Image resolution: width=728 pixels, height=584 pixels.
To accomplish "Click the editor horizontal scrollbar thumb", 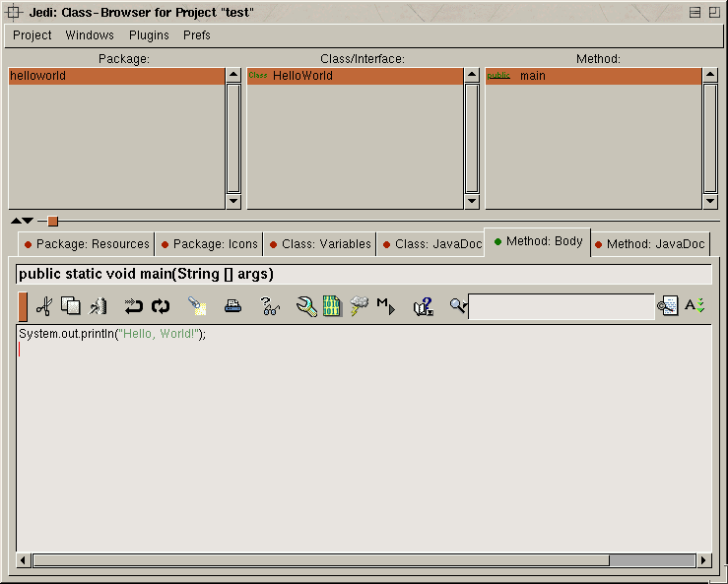I will tap(321, 560).
